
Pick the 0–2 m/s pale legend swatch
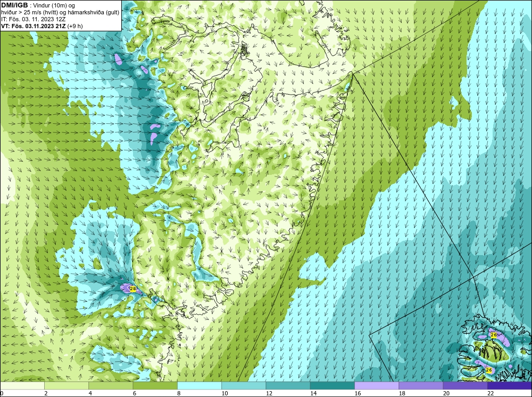coord(22,385)
